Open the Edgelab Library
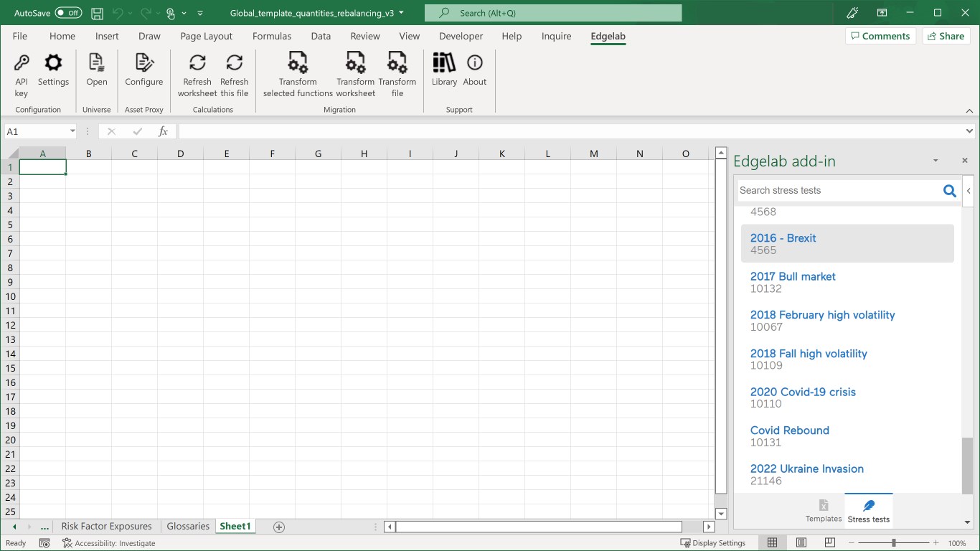Viewport: 980px width, 551px height. [x=444, y=70]
